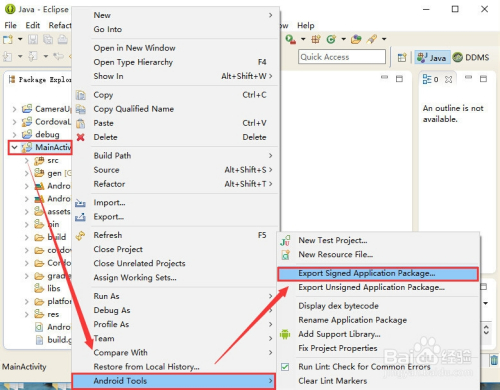Switch to the DDMS perspective
Image resolution: width=500 pixels, height=390 pixels.
tap(471, 58)
